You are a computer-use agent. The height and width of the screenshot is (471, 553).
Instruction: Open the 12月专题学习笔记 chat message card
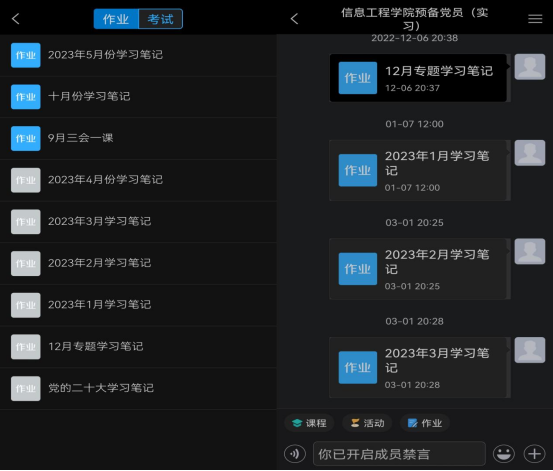418,78
